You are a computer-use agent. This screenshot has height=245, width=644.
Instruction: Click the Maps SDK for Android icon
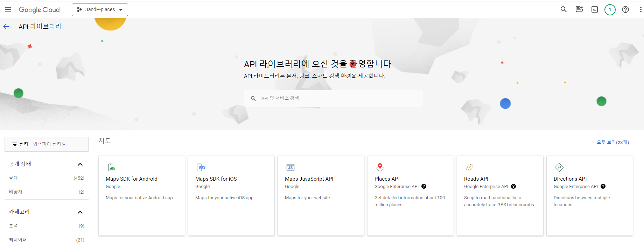tap(112, 167)
